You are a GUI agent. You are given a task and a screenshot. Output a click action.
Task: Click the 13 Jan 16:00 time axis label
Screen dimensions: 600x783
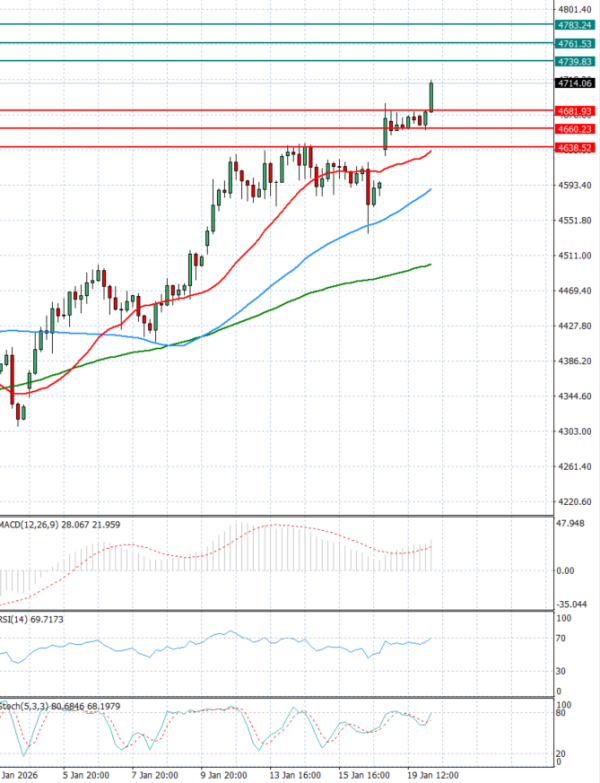[x=294, y=773]
